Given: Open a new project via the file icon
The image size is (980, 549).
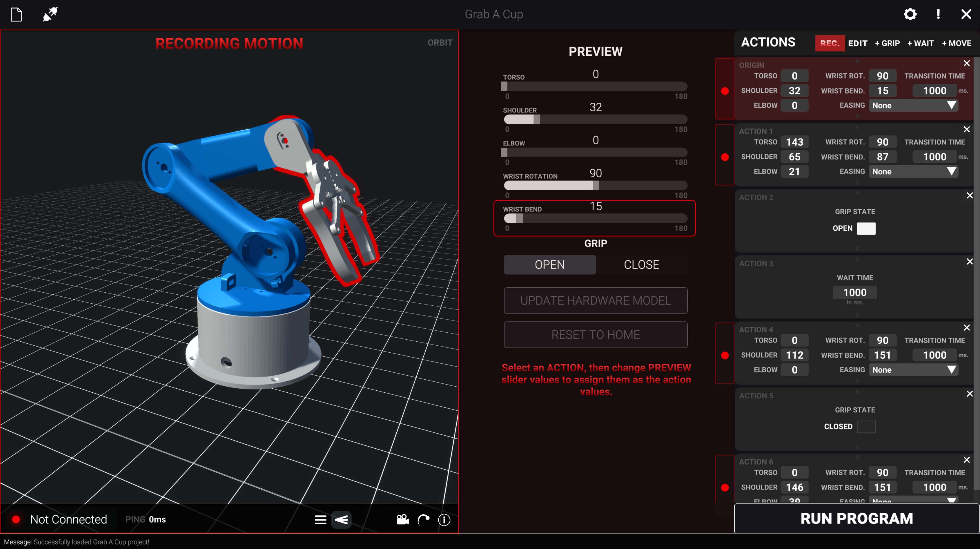Looking at the screenshot, I should point(16,14).
